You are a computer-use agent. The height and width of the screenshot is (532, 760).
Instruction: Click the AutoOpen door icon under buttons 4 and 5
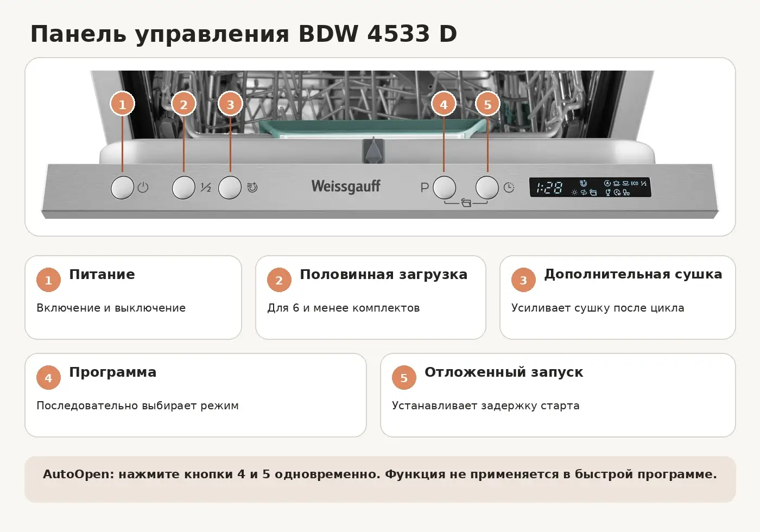pyautogui.click(x=466, y=203)
